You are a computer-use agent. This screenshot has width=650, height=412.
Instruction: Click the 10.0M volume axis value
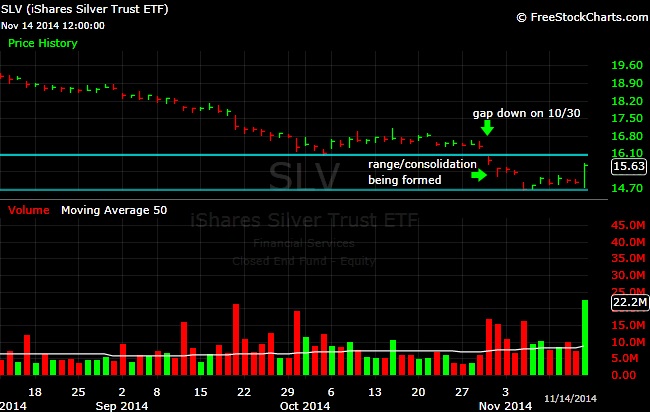tap(628, 342)
